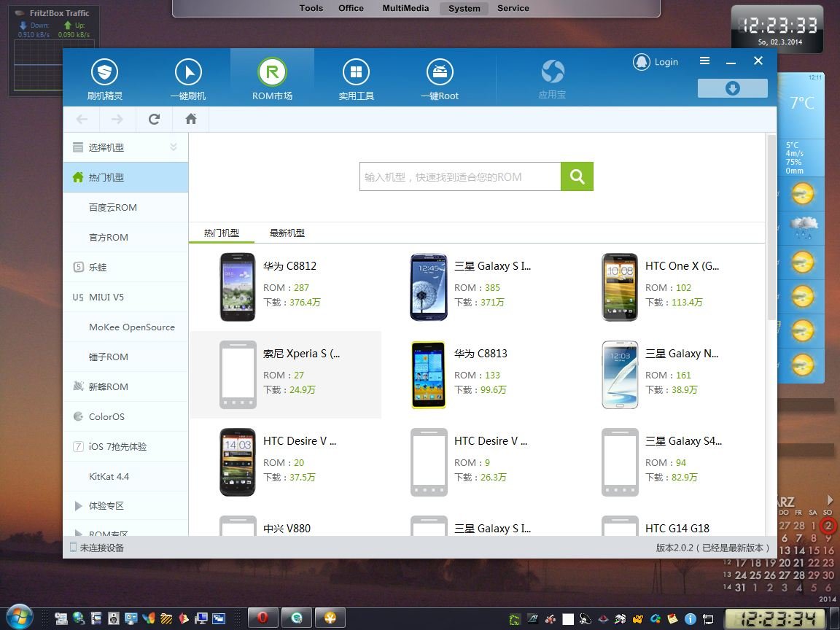This screenshot has width=840, height=630.
Task: Open the 乐蛙 ROM category
Action: pyautogui.click(x=125, y=267)
